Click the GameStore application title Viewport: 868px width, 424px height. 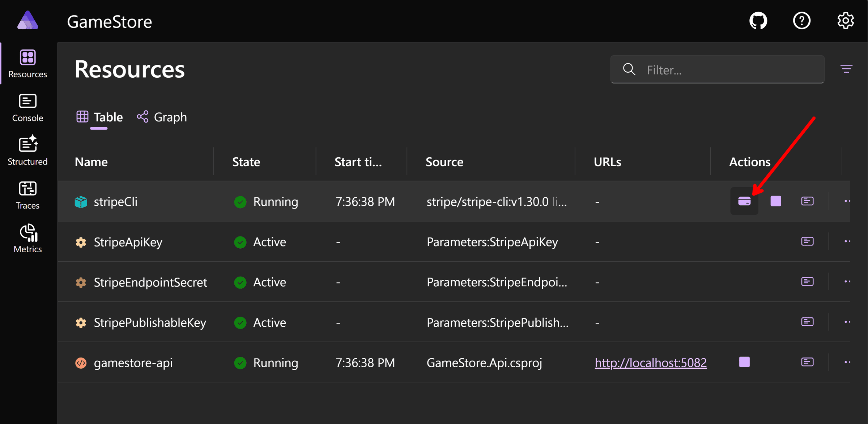pos(110,22)
